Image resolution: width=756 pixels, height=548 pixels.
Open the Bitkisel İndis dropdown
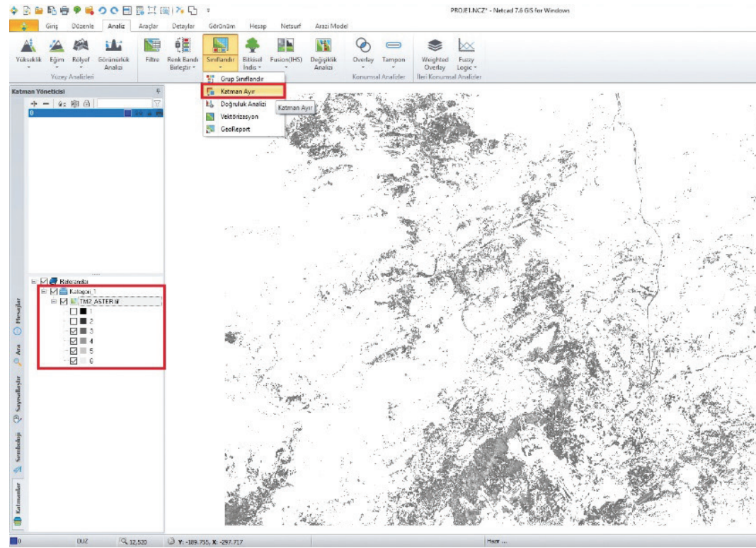tap(252, 67)
